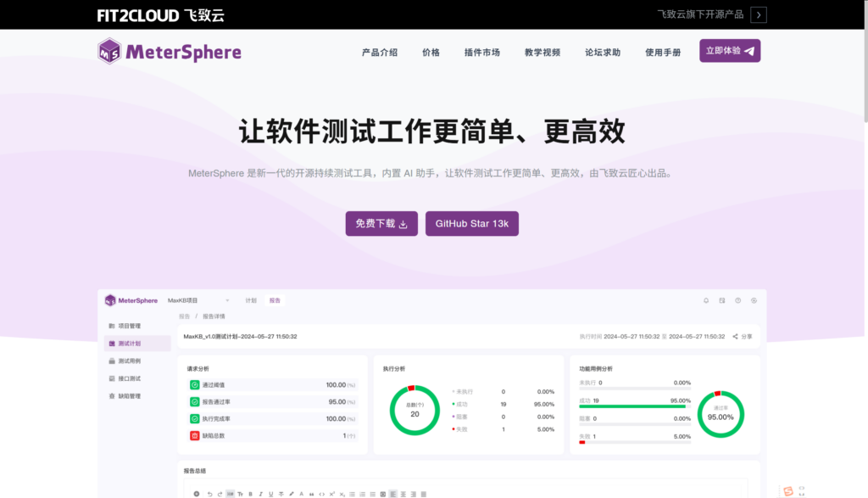This screenshot has height=498, width=868.
Task: Click the code brackets icon in the editor toolbar
Action: click(321, 494)
